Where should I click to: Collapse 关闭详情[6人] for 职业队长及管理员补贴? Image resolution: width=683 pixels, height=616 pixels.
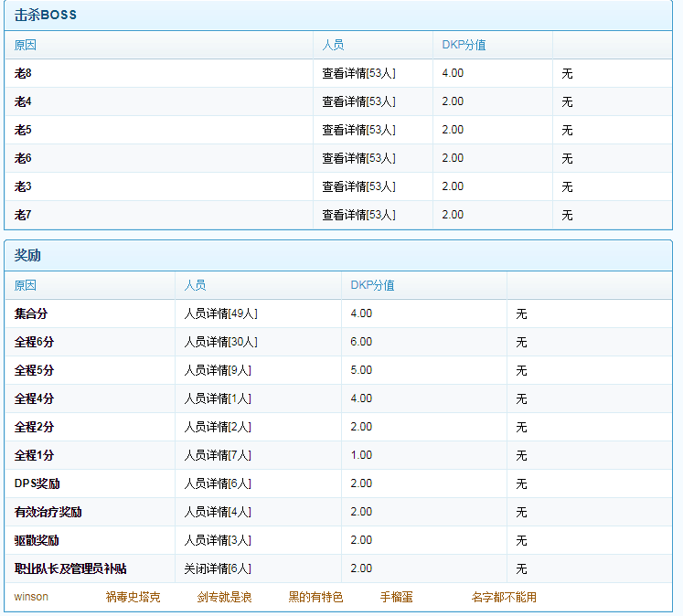[x=218, y=568]
